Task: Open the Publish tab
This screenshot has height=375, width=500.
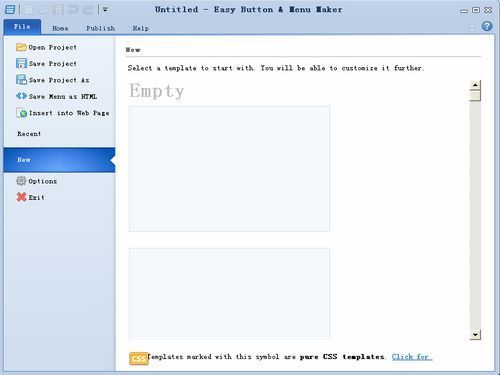Action: [100, 28]
